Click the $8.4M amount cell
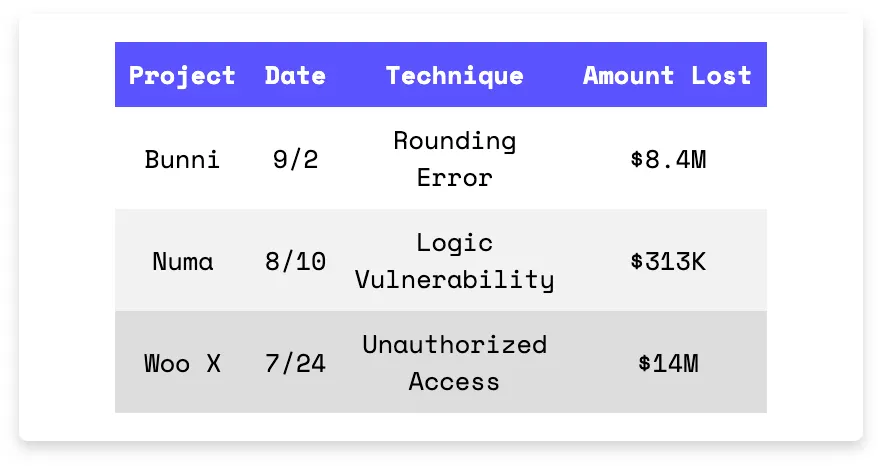 [x=667, y=159]
